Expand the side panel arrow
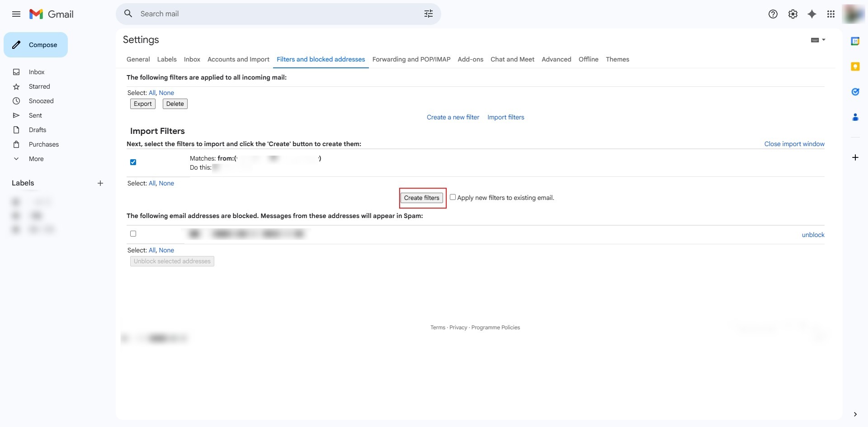This screenshot has height=427, width=868. tap(855, 414)
